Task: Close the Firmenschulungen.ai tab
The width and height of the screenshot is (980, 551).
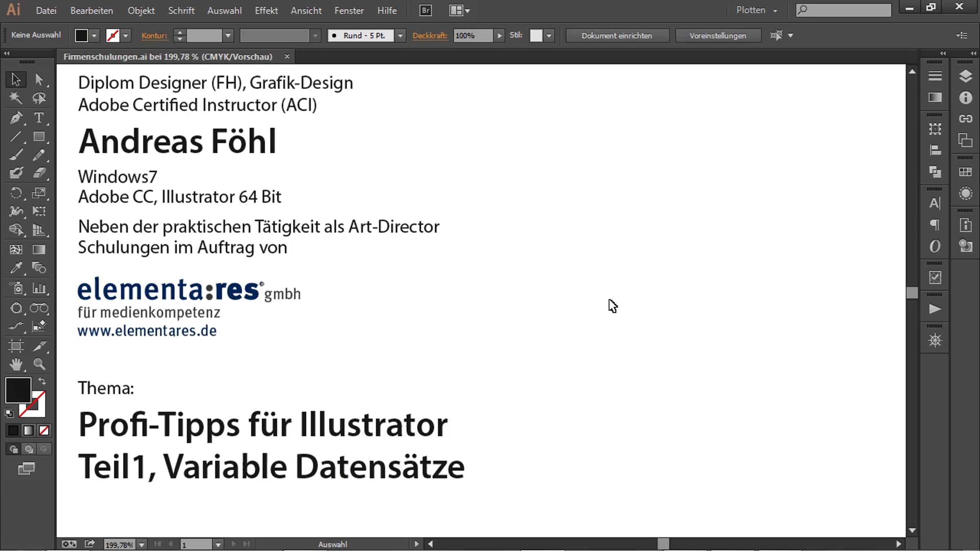Action: [x=287, y=56]
